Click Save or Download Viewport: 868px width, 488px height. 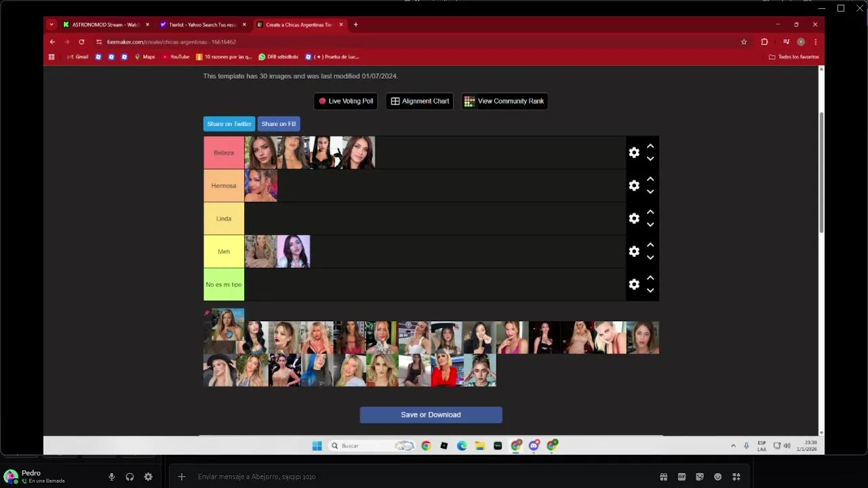pos(431,415)
